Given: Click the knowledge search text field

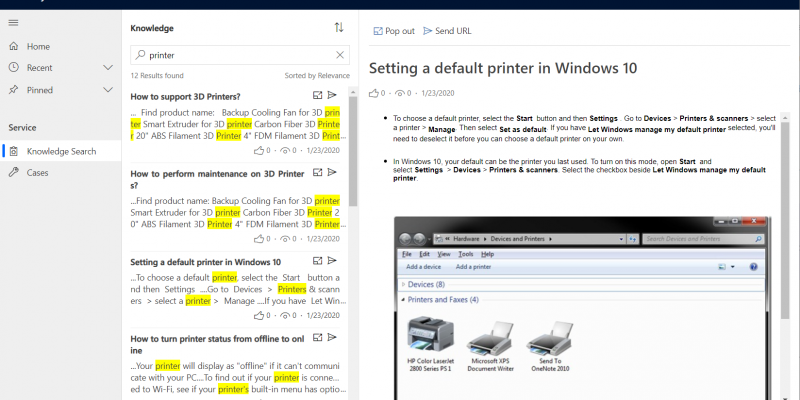Looking at the screenshot, I should [x=240, y=55].
